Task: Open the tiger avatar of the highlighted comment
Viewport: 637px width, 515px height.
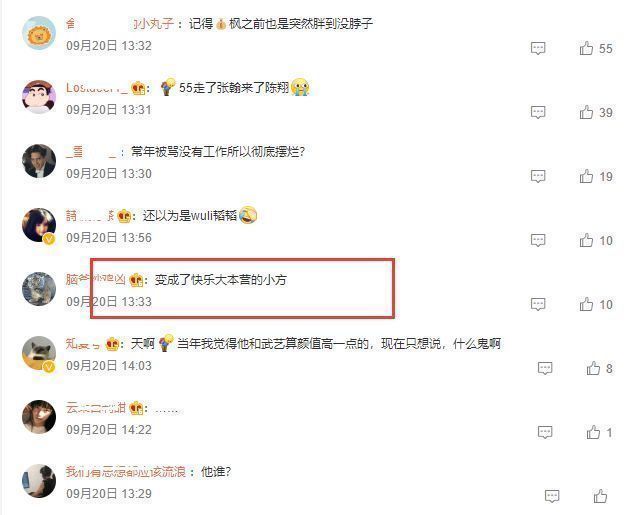Action: pyautogui.click(x=39, y=289)
